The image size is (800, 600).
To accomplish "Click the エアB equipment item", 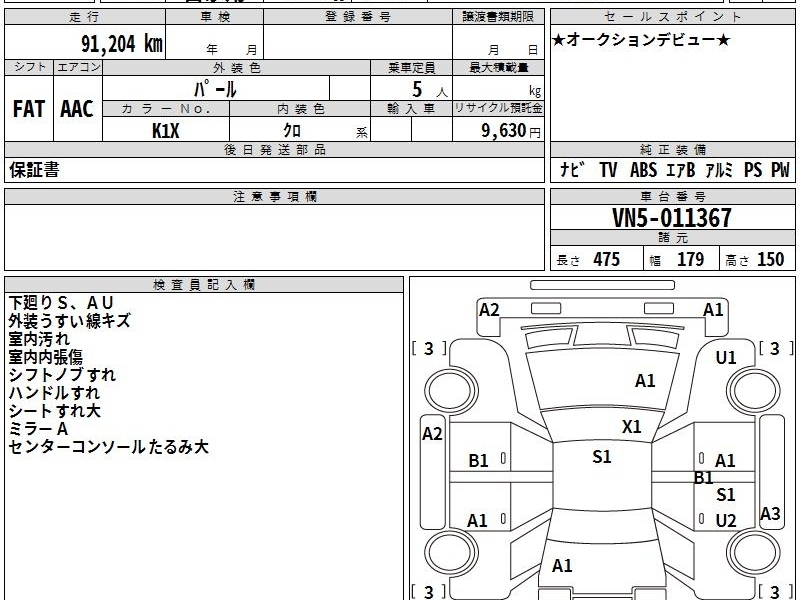I will tap(681, 169).
